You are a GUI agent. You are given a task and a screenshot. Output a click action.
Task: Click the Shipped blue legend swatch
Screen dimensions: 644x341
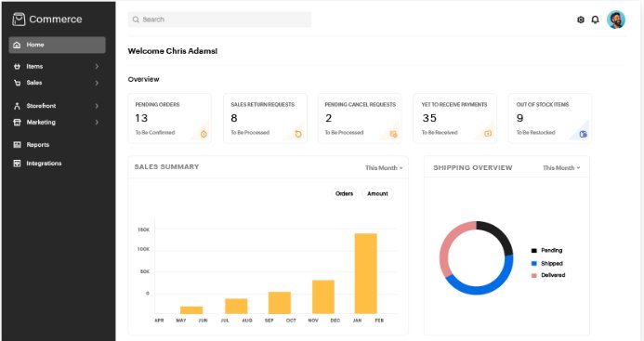tap(534, 263)
